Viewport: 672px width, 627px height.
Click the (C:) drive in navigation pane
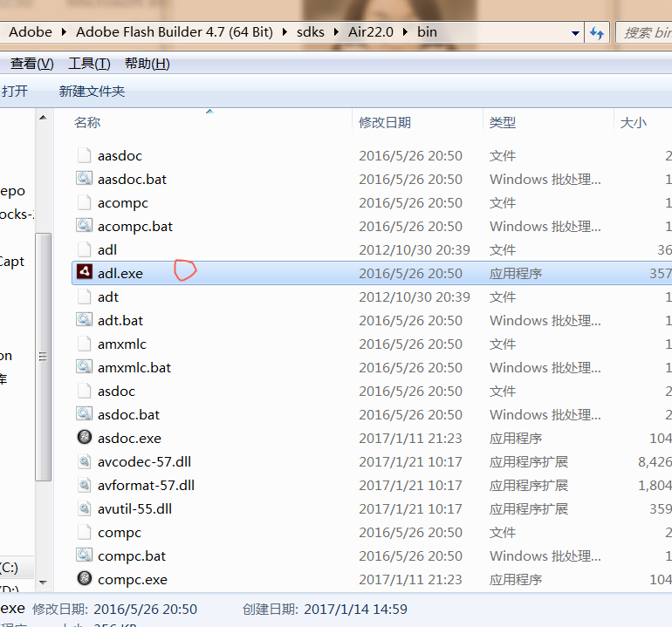click(10, 568)
